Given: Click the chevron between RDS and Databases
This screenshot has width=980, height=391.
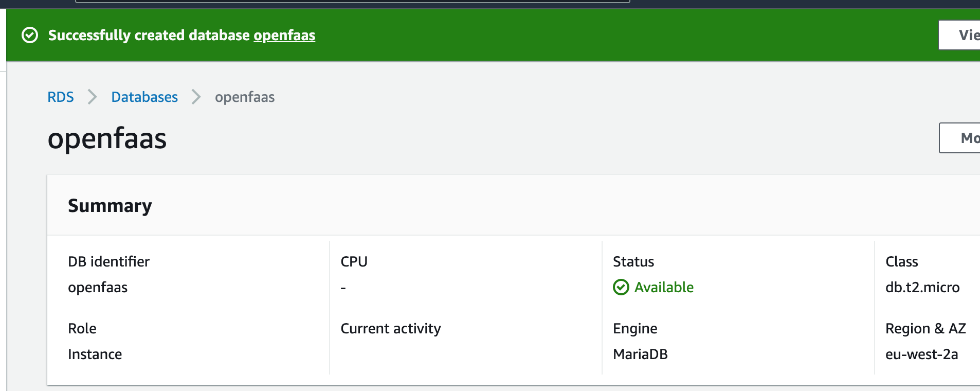Looking at the screenshot, I should (93, 97).
